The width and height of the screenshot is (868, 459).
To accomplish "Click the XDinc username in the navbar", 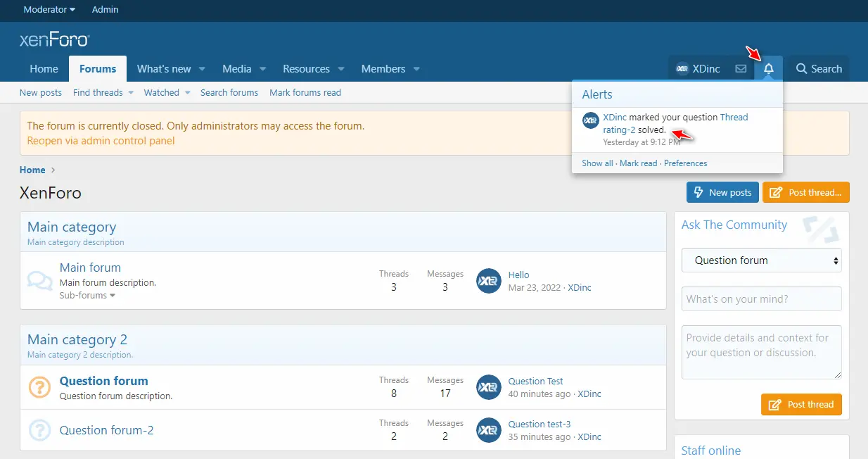I will tap(706, 69).
